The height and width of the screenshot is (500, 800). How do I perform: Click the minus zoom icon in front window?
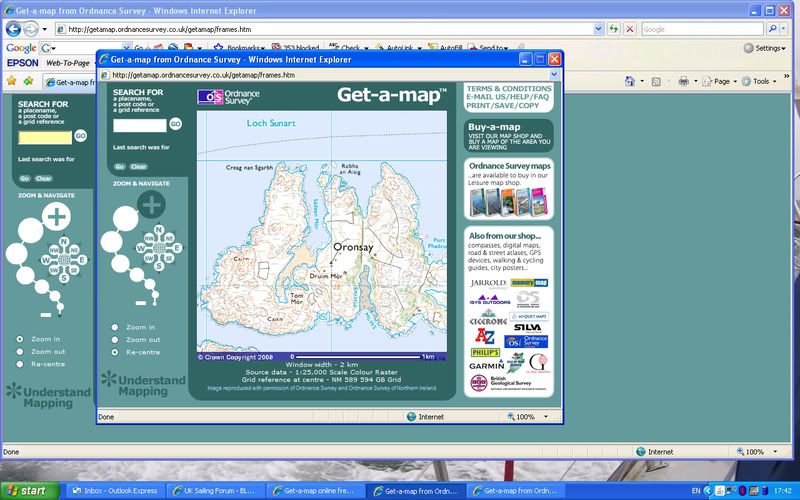[141, 303]
